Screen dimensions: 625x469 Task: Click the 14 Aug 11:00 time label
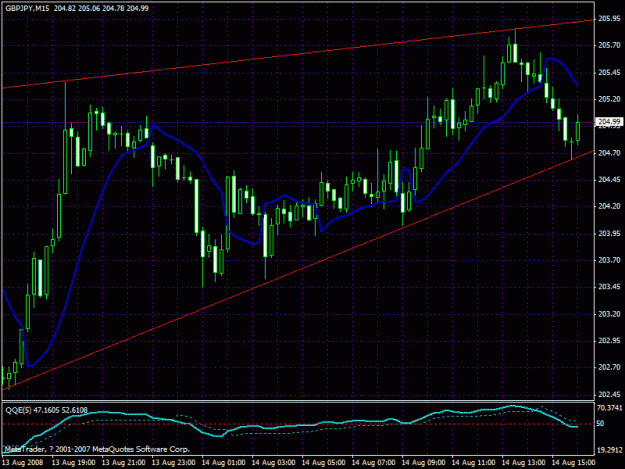(x=474, y=463)
